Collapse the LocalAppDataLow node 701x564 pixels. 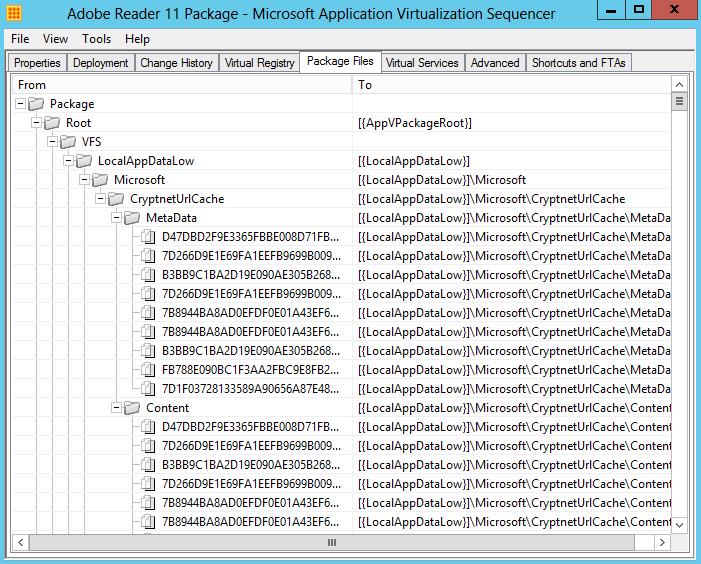tap(68, 160)
